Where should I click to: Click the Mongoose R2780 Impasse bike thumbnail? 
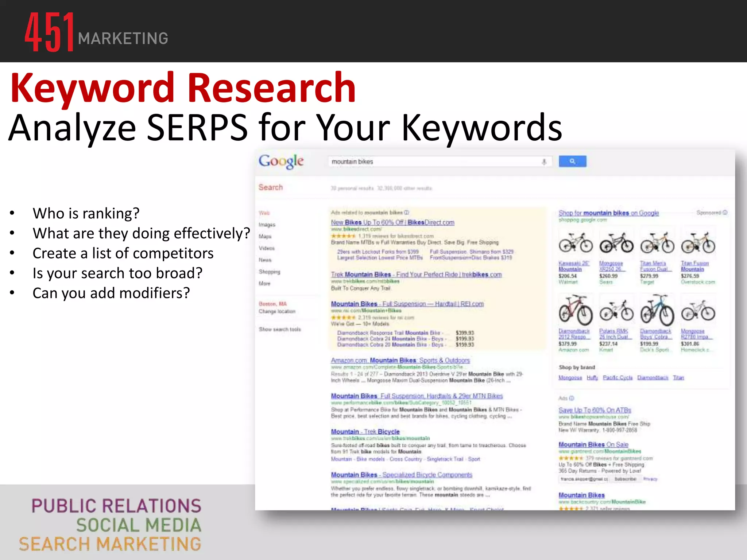click(698, 311)
